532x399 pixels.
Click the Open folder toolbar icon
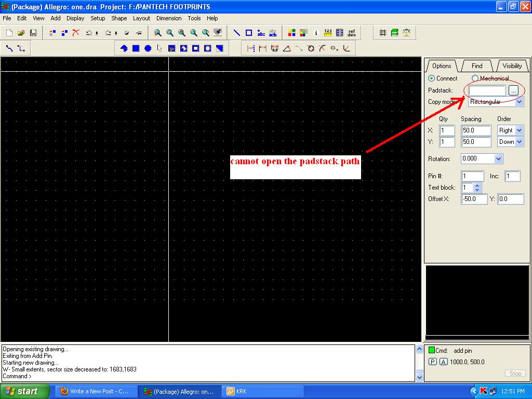click(21, 33)
